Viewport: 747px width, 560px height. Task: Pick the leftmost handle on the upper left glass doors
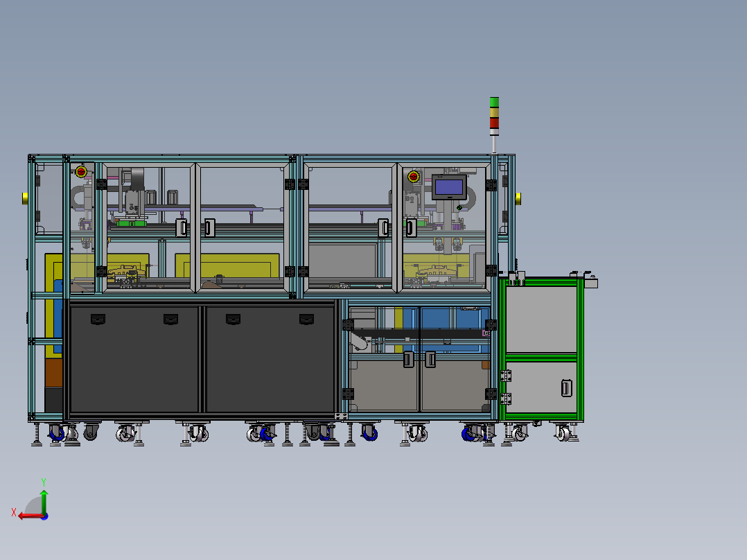coord(182,228)
